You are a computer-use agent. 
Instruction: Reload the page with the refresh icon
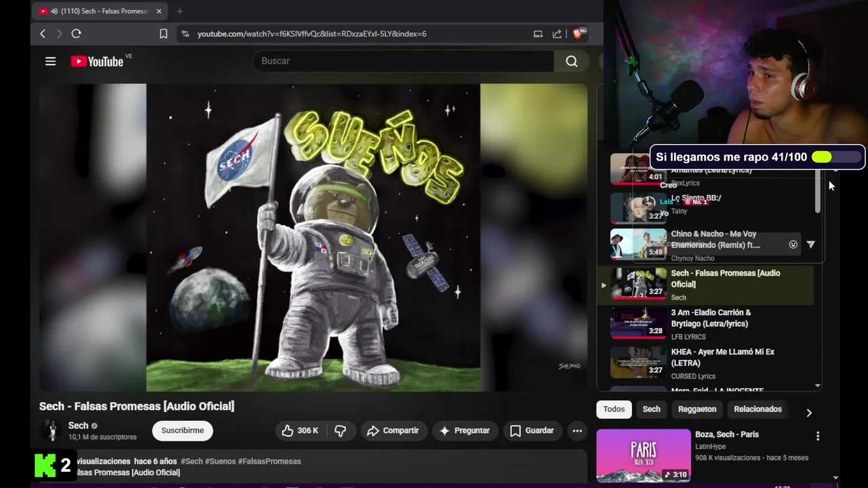coord(76,34)
